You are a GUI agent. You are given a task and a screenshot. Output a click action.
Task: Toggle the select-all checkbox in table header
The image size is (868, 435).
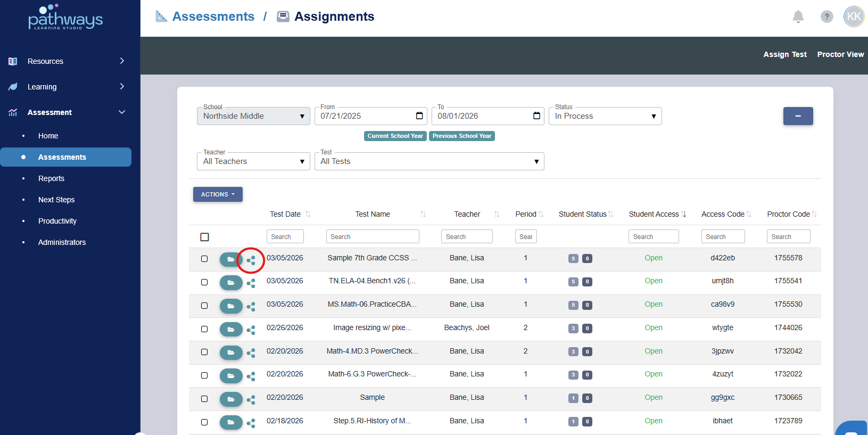coord(204,237)
